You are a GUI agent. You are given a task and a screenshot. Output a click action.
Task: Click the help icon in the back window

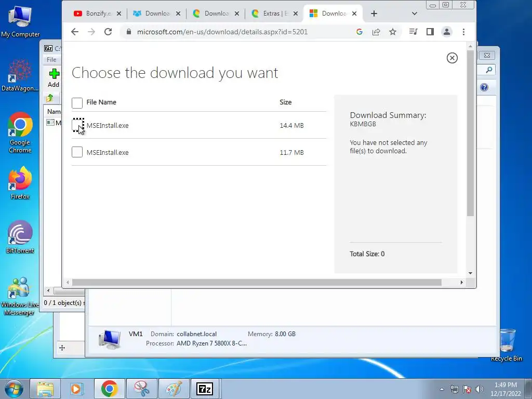(x=484, y=87)
